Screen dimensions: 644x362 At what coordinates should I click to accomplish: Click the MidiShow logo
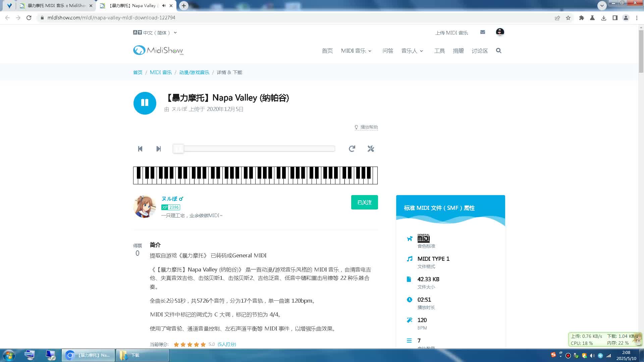tap(157, 50)
